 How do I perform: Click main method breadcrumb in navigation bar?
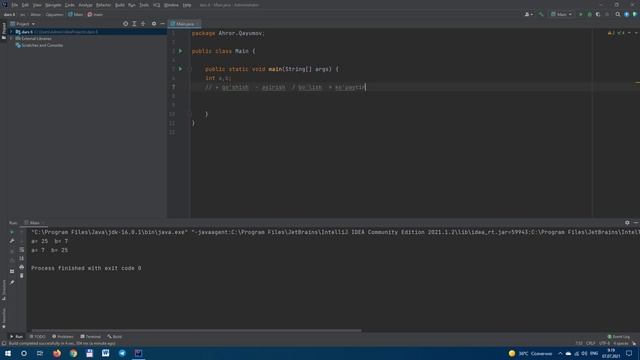click(x=95, y=14)
